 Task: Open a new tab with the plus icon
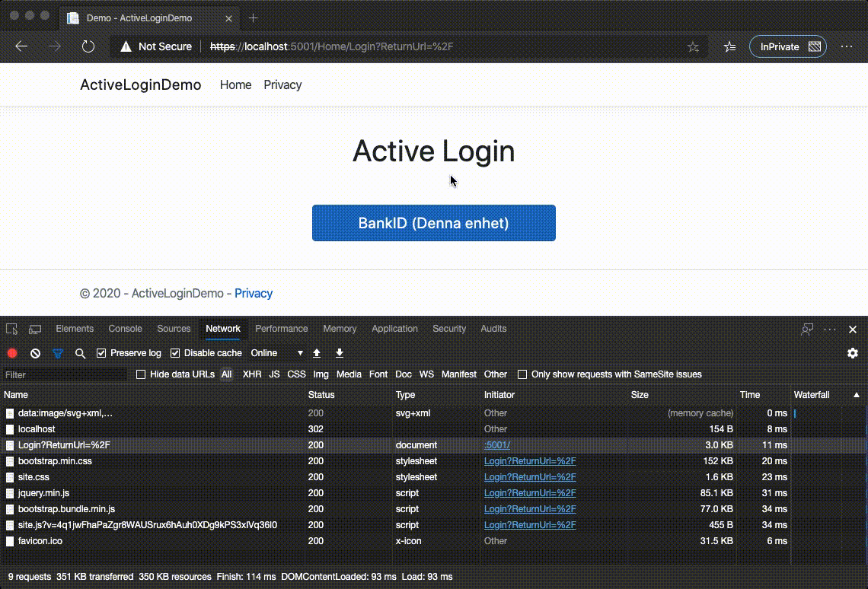tap(253, 18)
